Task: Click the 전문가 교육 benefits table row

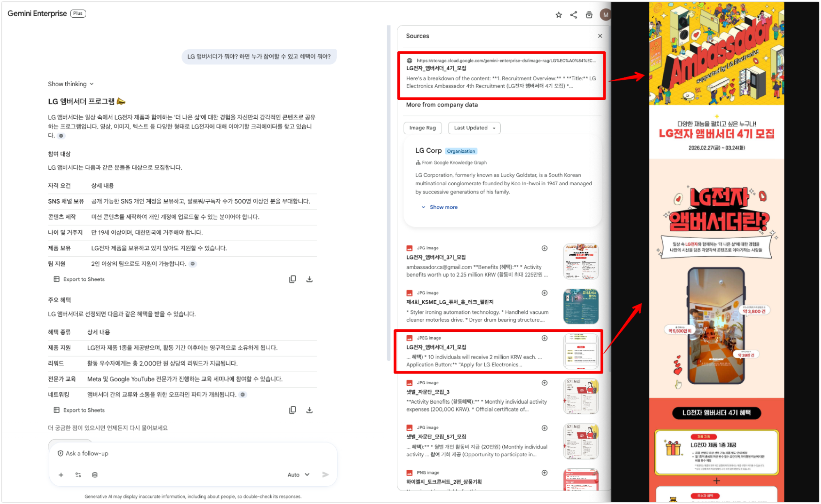Action: [182, 380]
